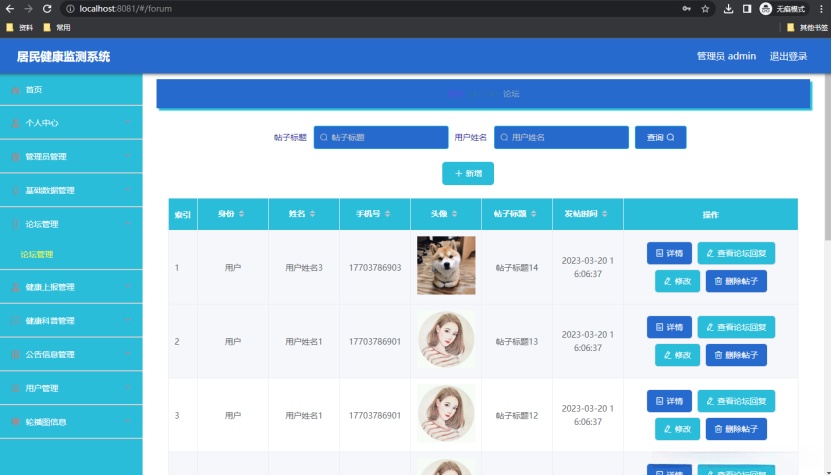Screen dimensions: 832x475
Task: Open the 资料 bookmark folder
Action: [20, 28]
